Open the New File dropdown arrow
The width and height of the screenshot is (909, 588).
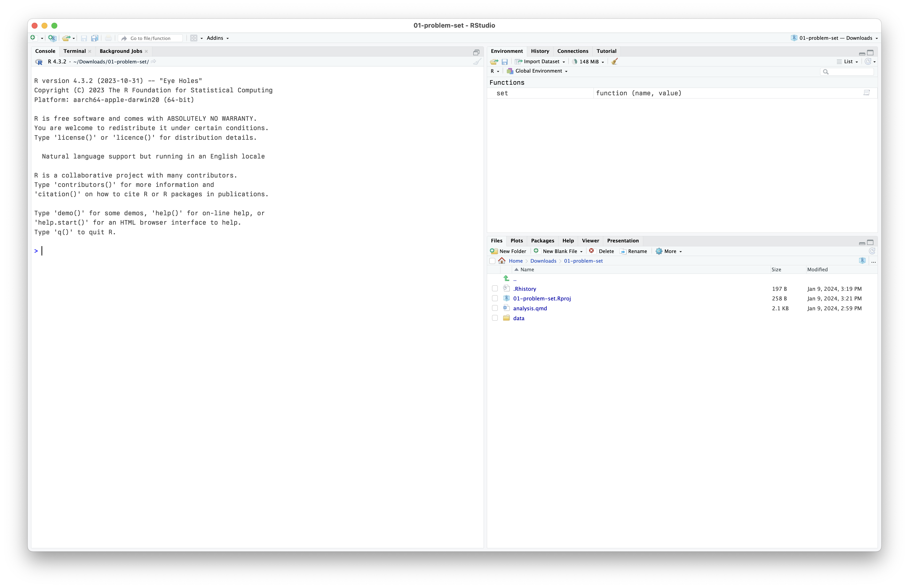coord(42,39)
